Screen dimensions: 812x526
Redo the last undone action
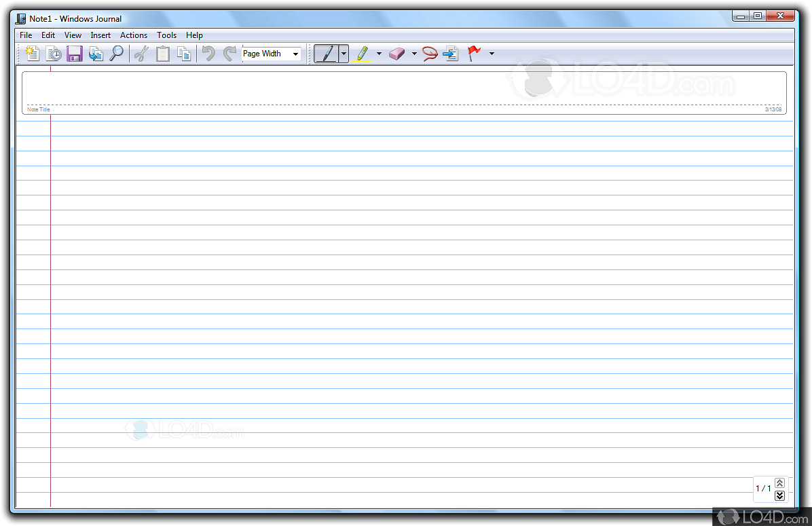click(x=229, y=54)
